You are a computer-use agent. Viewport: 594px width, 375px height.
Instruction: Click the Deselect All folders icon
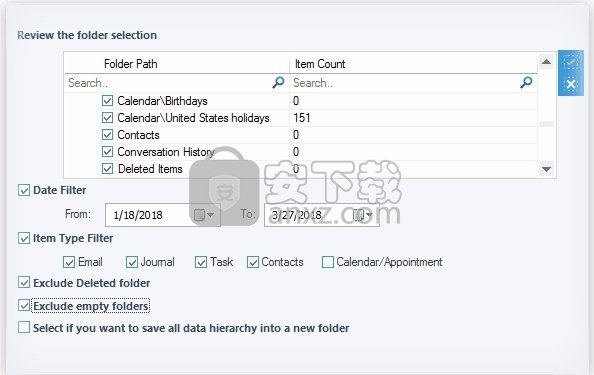point(571,83)
